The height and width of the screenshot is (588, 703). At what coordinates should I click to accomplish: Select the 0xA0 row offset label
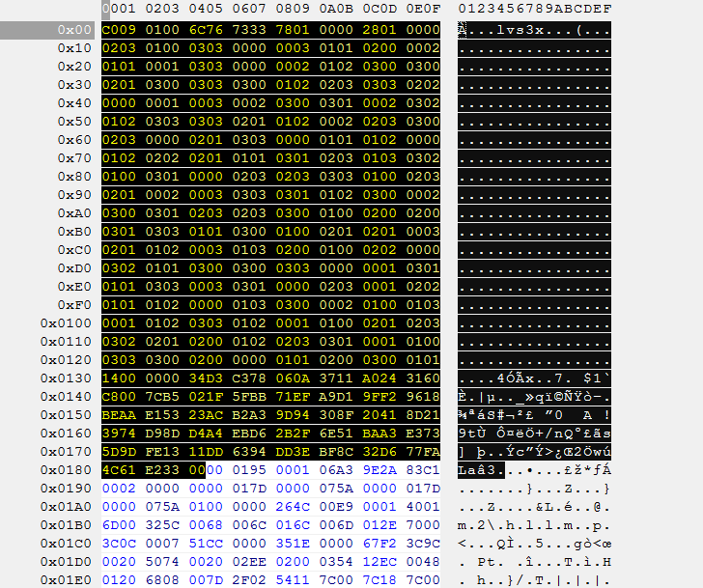pyautogui.click(x=74, y=213)
